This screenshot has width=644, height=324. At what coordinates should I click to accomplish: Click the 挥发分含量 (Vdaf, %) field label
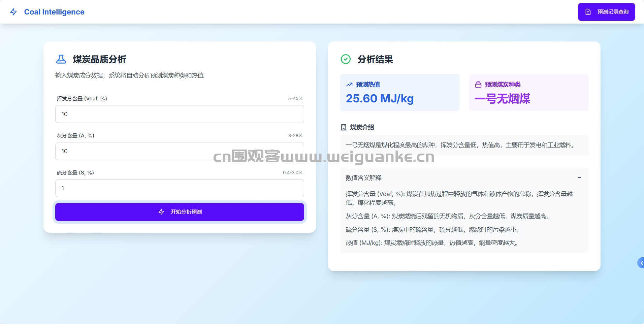82,99
